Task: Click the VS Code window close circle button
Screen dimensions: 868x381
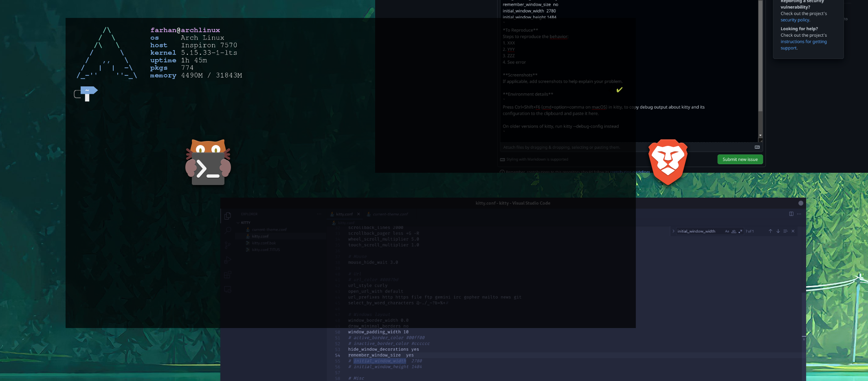Action: 801,203
